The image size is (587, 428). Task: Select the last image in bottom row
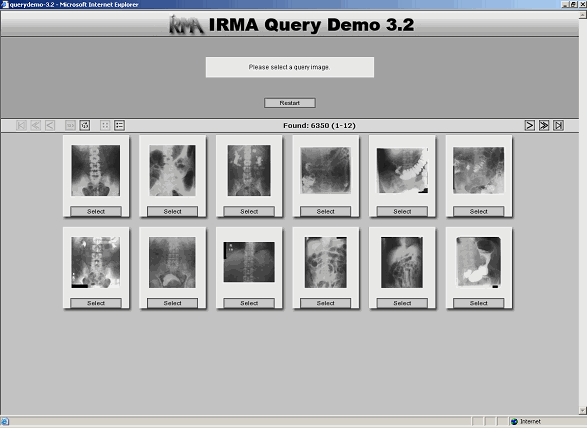click(478, 303)
